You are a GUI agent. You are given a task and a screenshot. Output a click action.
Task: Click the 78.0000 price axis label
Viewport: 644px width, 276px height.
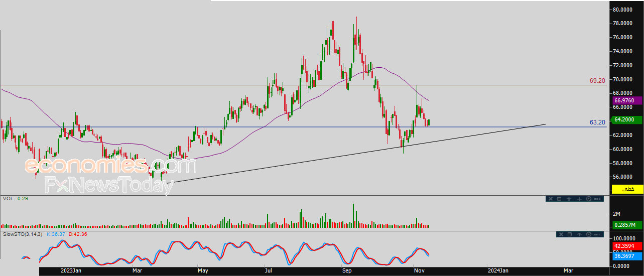pyautogui.click(x=622, y=24)
